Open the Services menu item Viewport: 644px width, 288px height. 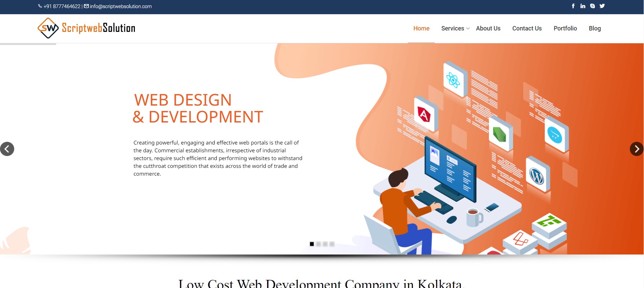coord(452,28)
